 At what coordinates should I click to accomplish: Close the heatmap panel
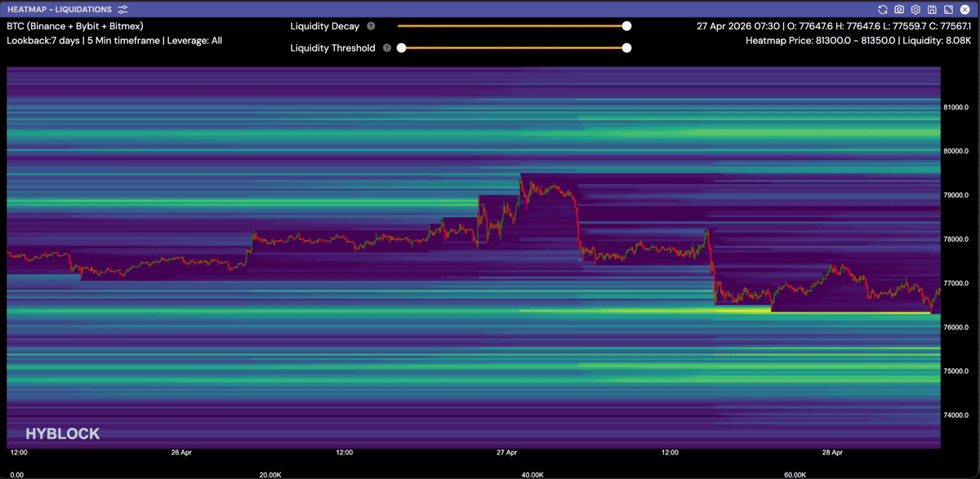click(x=964, y=9)
